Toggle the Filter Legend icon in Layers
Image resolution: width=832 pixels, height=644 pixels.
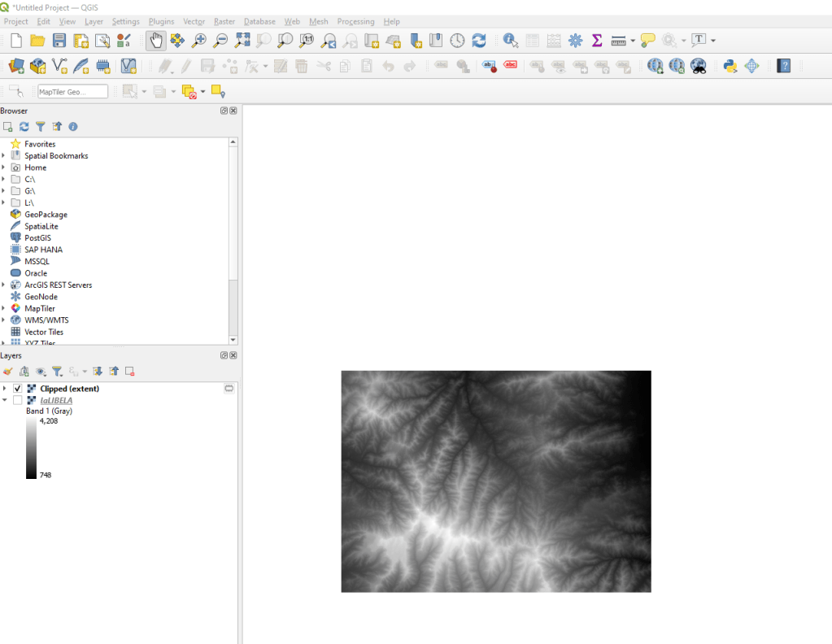pos(57,371)
